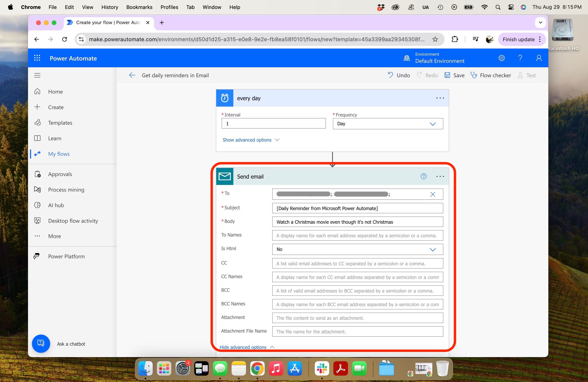The width and height of the screenshot is (588, 382).
Task: Open the account profile icon in header
Action: pos(539,58)
